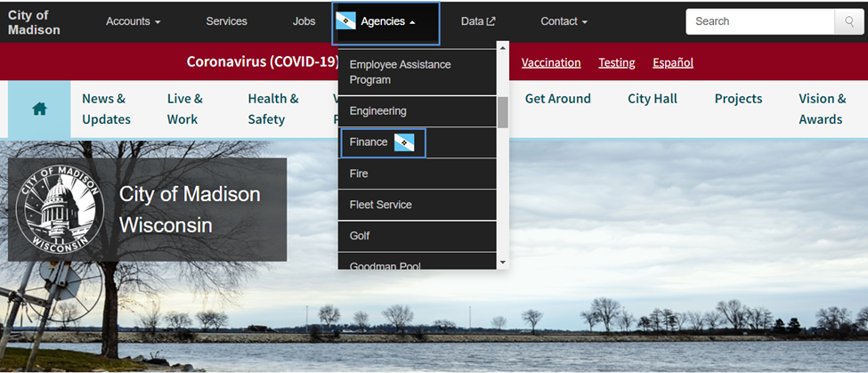
Task: Open the Jobs page
Action: 304,21
